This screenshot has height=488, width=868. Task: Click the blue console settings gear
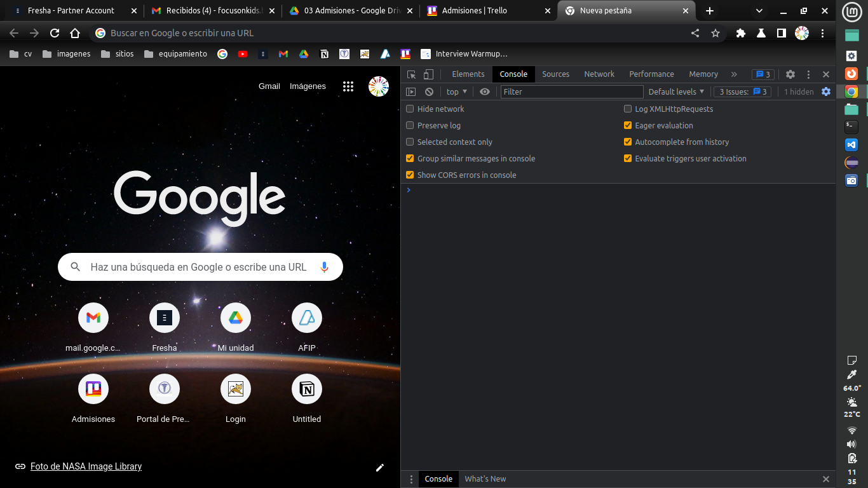coord(826,91)
